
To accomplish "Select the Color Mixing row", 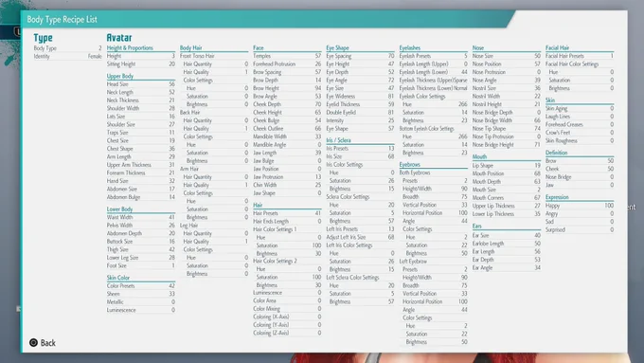I will tap(287, 309).
